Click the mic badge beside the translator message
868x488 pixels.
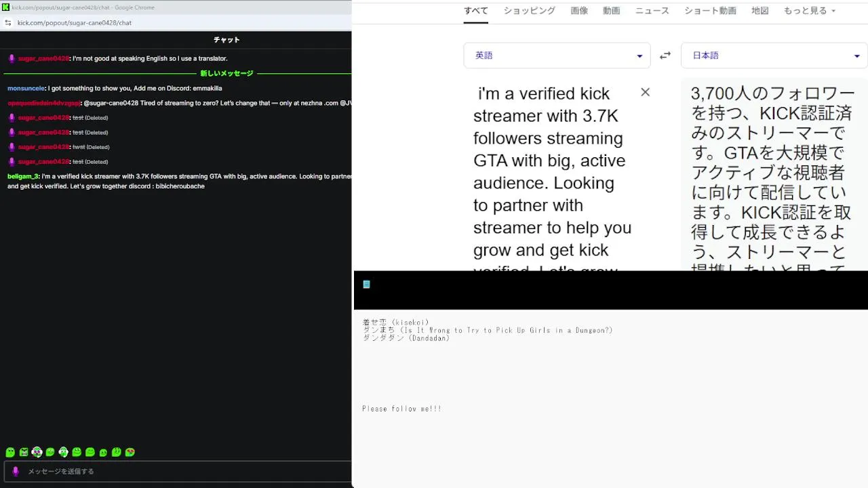click(x=12, y=58)
